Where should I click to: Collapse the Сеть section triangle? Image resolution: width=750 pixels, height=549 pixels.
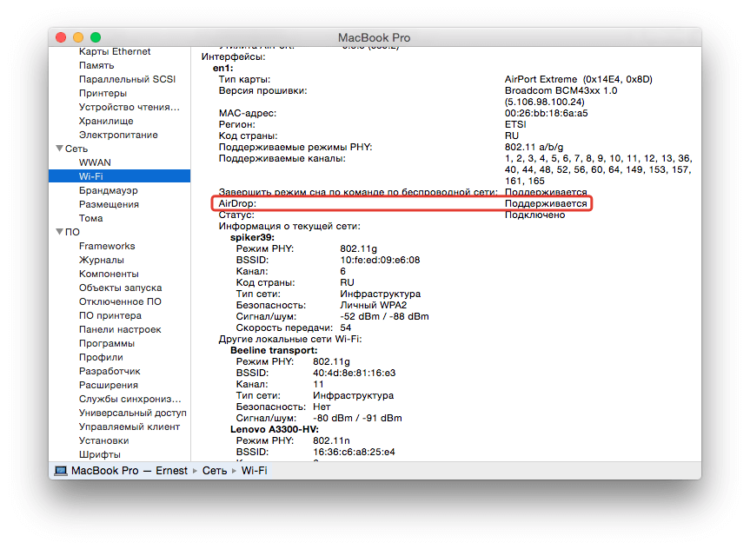[59, 149]
